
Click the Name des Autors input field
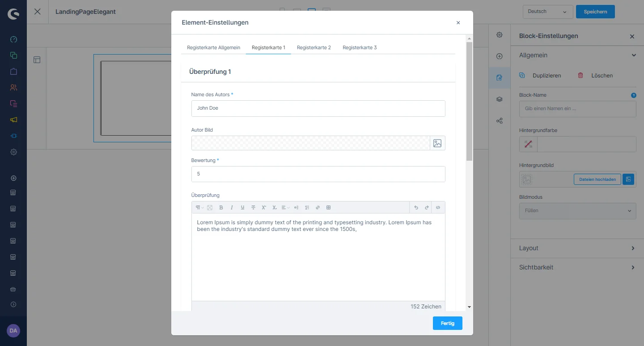point(318,108)
